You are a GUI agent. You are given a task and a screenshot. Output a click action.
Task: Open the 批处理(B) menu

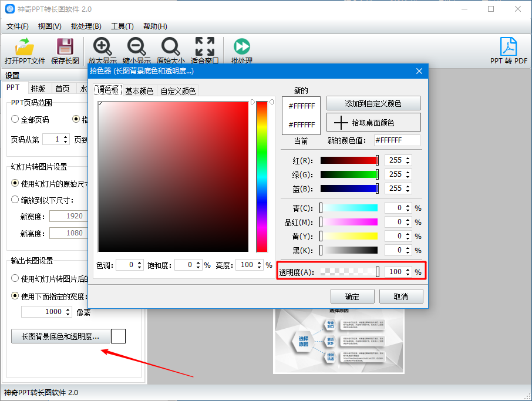pyautogui.click(x=86, y=26)
